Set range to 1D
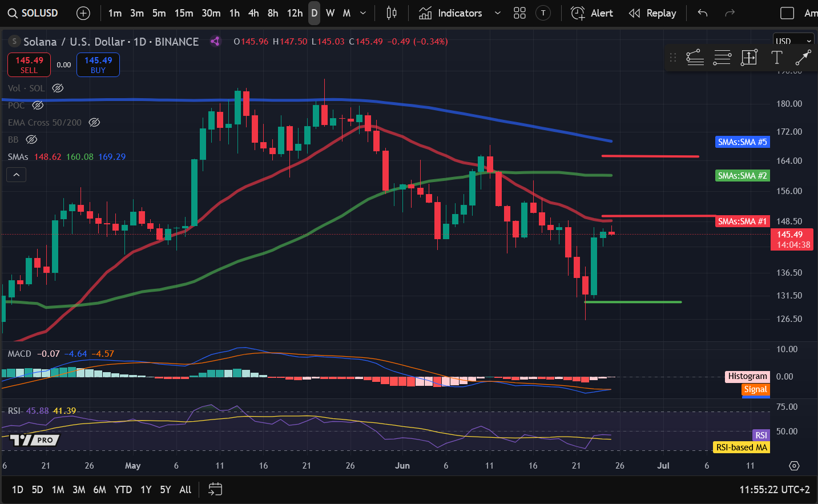 18,490
